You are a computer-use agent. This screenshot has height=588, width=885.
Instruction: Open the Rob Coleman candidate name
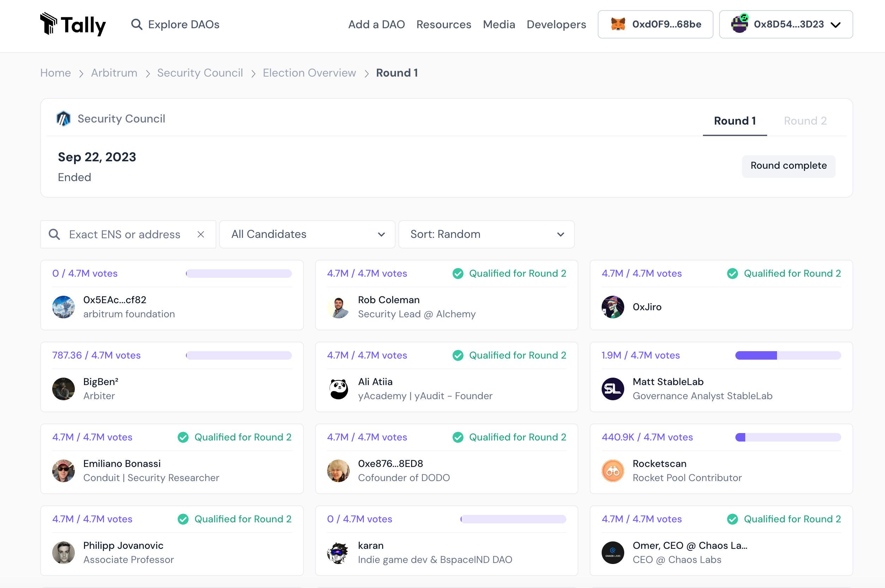(x=389, y=300)
